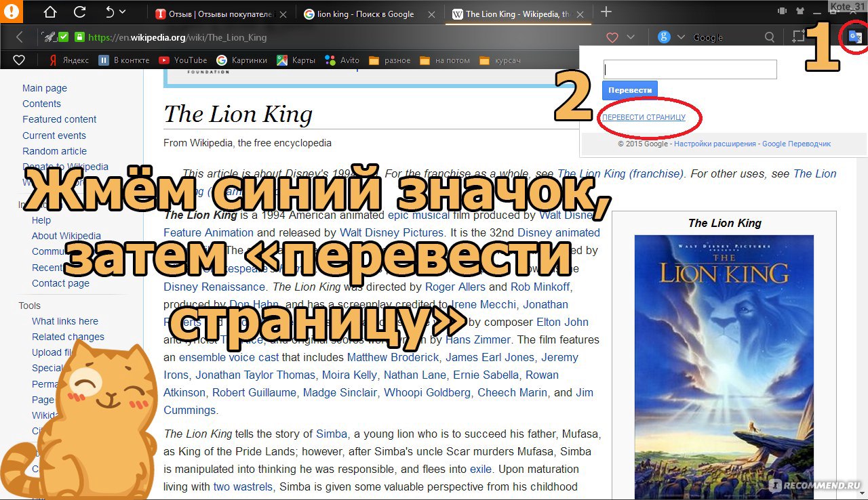Viewport: 868px width, 500px height.
Task: Click The Lion King movie poster image
Action: point(724,367)
